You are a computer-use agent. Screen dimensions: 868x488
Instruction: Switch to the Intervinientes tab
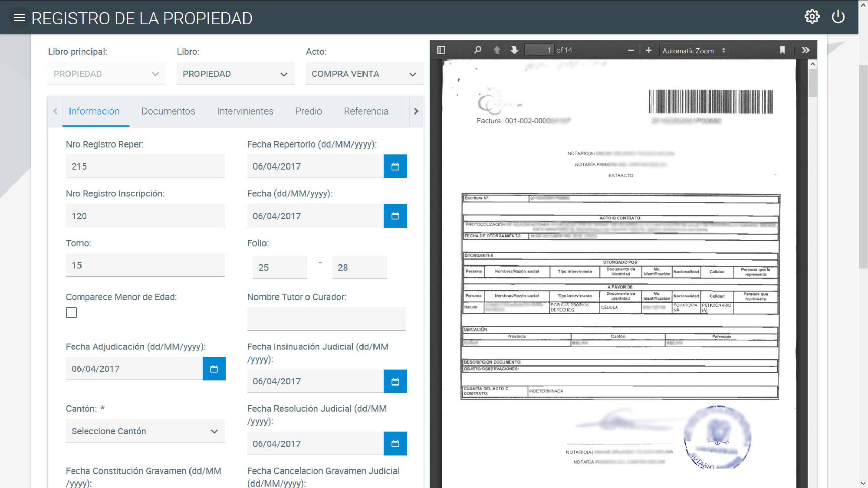pyautogui.click(x=245, y=111)
